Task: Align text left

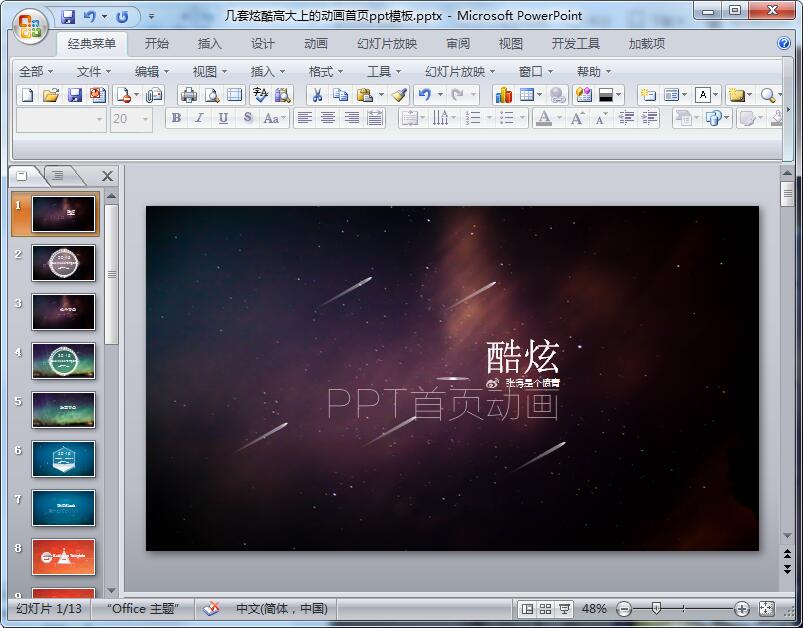Action: tap(305, 118)
